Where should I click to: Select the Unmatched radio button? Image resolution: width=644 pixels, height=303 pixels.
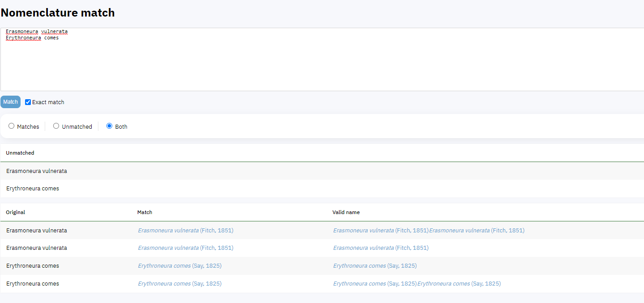tap(56, 126)
